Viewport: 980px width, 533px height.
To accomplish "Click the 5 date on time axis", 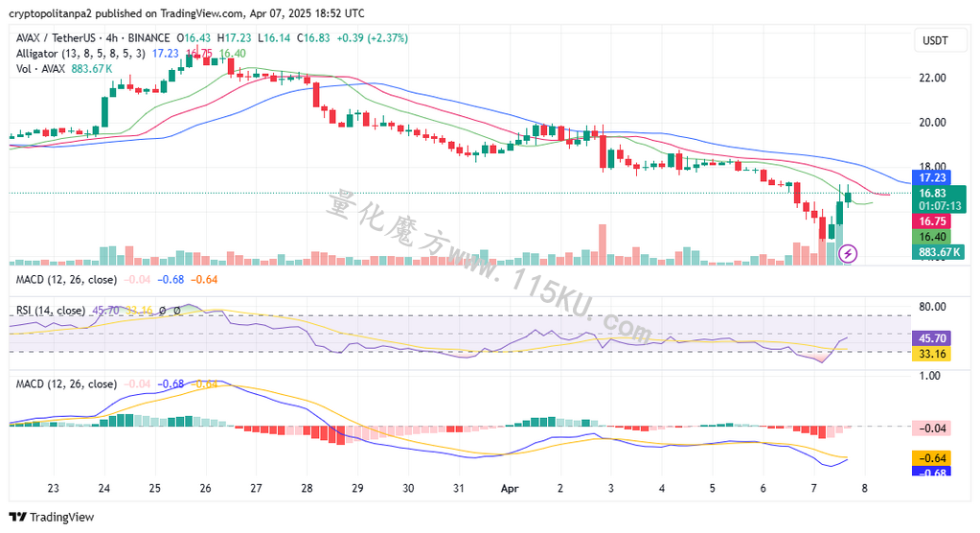I will pos(712,489).
